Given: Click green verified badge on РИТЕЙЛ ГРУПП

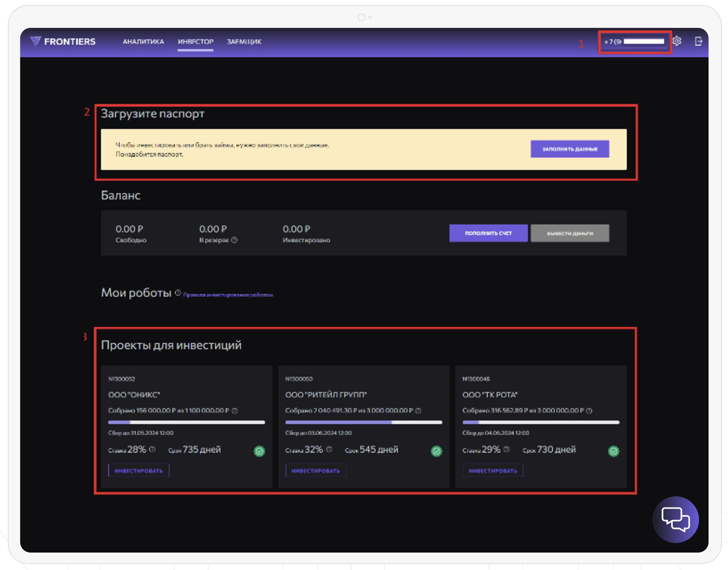Looking at the screenshot, I should pos(436,451).
